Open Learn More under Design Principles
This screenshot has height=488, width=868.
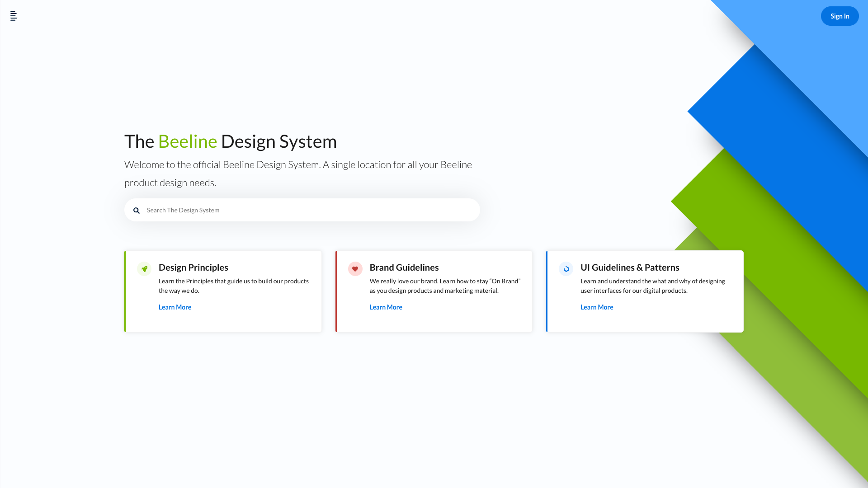click(175, 307)
